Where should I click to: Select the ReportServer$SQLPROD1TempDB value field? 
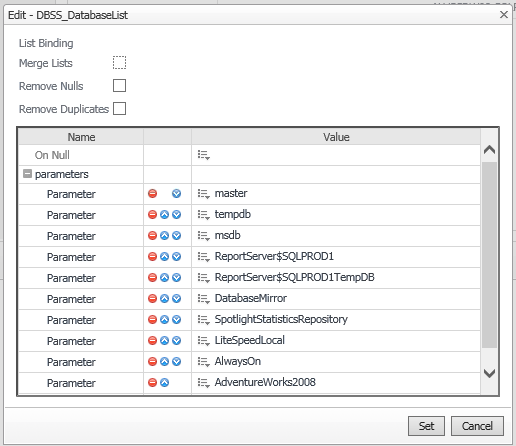[336, 278]
